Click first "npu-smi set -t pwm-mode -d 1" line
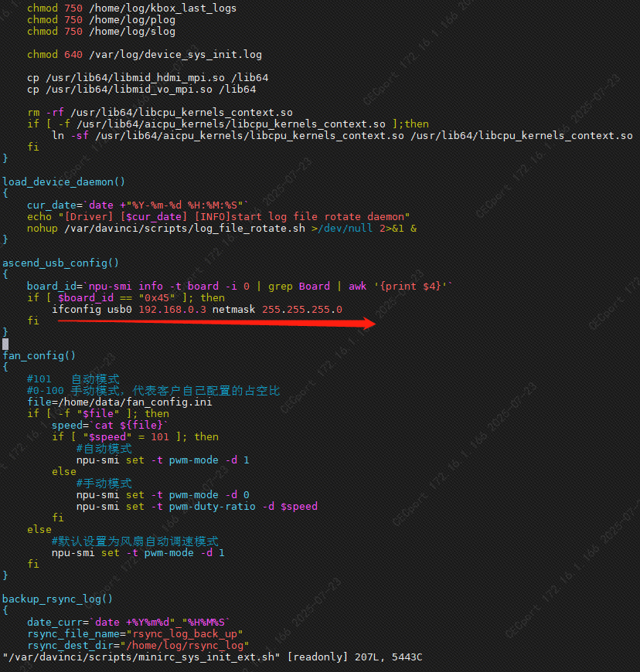 162,460
